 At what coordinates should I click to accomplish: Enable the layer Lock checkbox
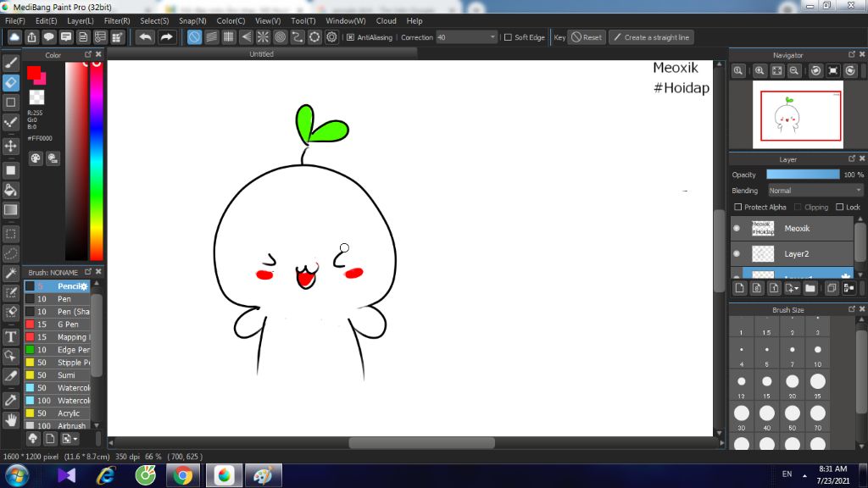click(839, 207)
